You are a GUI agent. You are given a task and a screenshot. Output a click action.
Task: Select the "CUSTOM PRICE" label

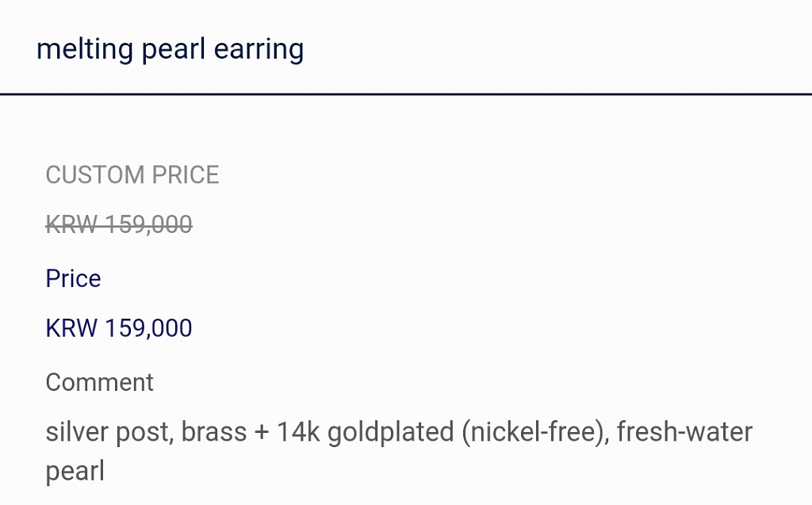point(132,174)
